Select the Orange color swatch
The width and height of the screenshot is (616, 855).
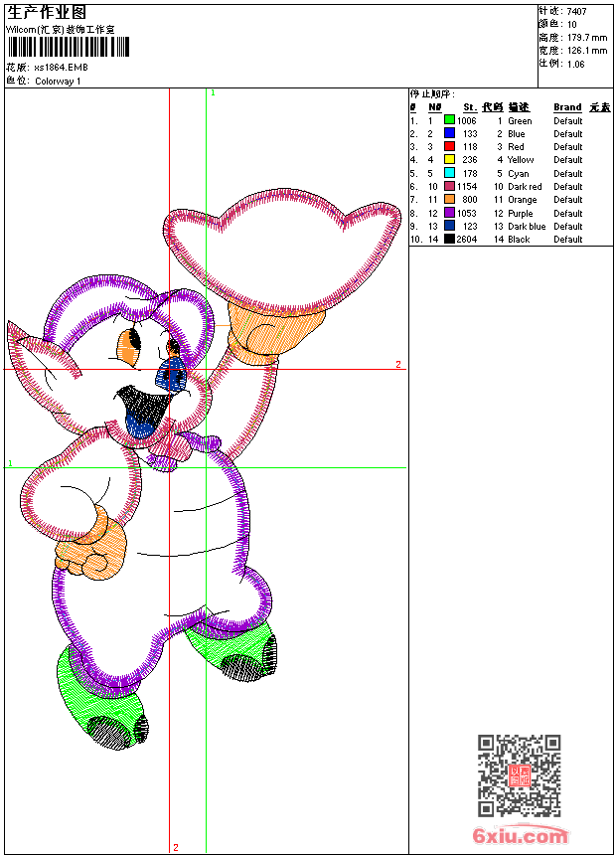(x=449, y=199)
